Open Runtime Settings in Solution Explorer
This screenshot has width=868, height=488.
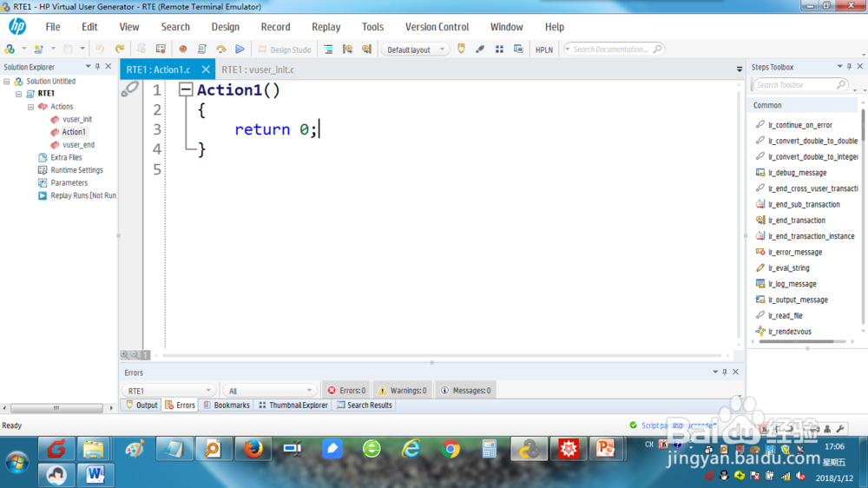click(x=76, y=170)
